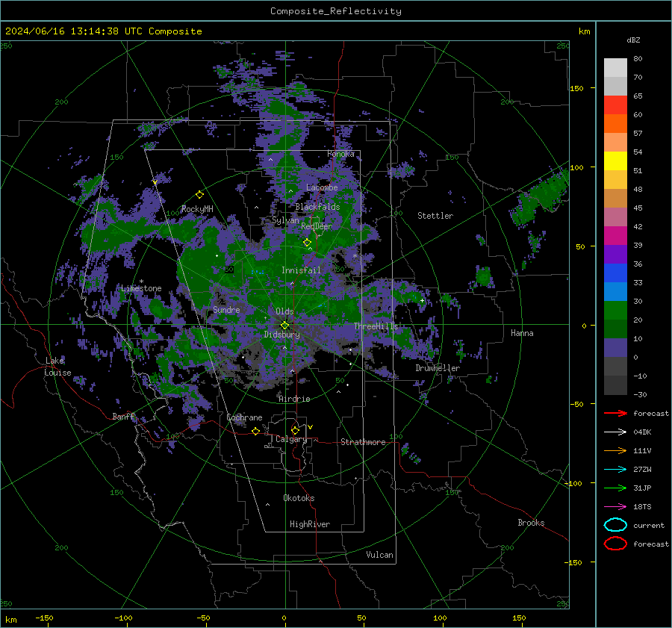
Task: Click the -150 value on bottom km axis
Action: pyautogui.click(x=44, y=618)
